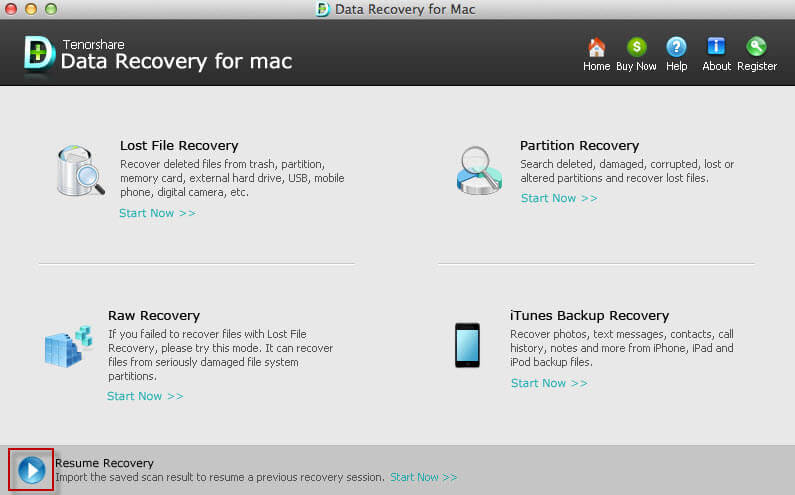The height and width of the screenshot is (495, 795).
Task: Click the Buy Now dollar icon
Action: (x=636, y=47)
